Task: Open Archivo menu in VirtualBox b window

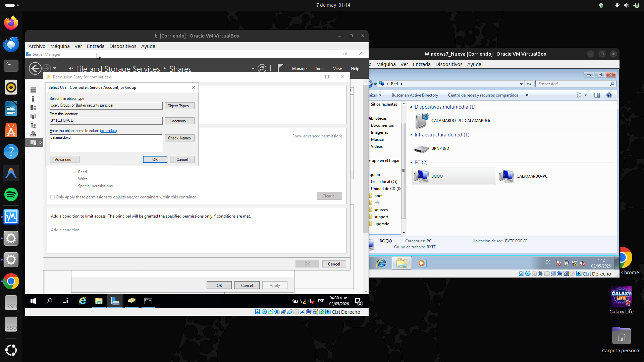Action: pos(37,46)
